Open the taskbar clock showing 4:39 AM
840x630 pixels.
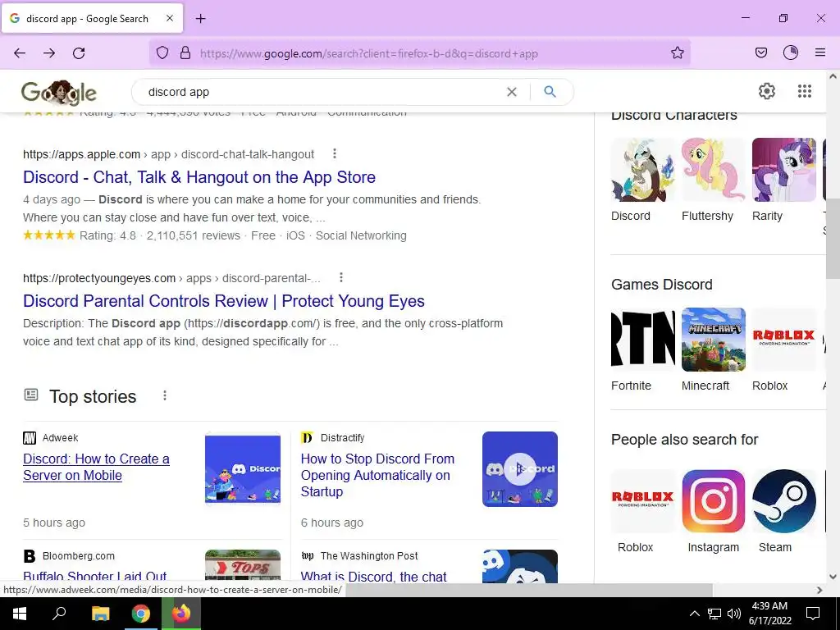point(769,614)
